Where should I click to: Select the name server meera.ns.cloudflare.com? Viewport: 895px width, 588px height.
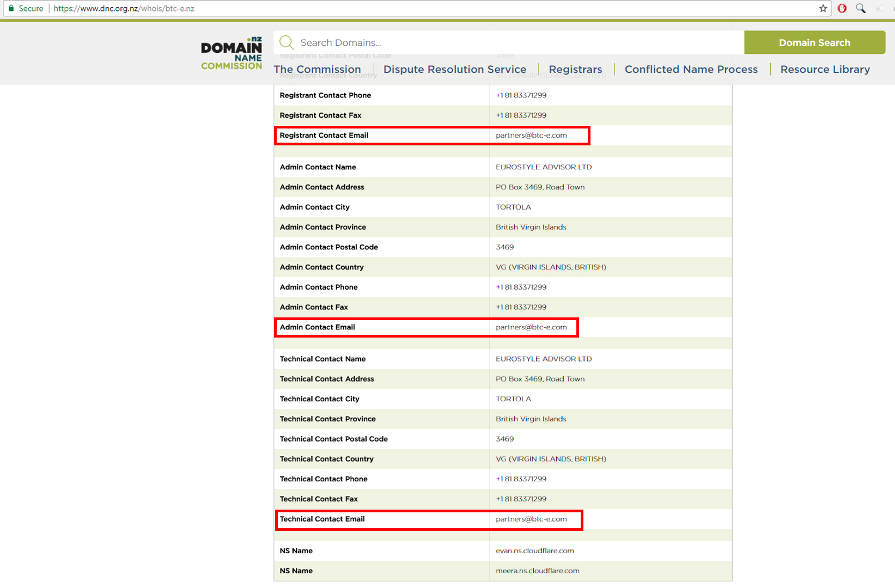pyautogui.click(x=538, y=571)
